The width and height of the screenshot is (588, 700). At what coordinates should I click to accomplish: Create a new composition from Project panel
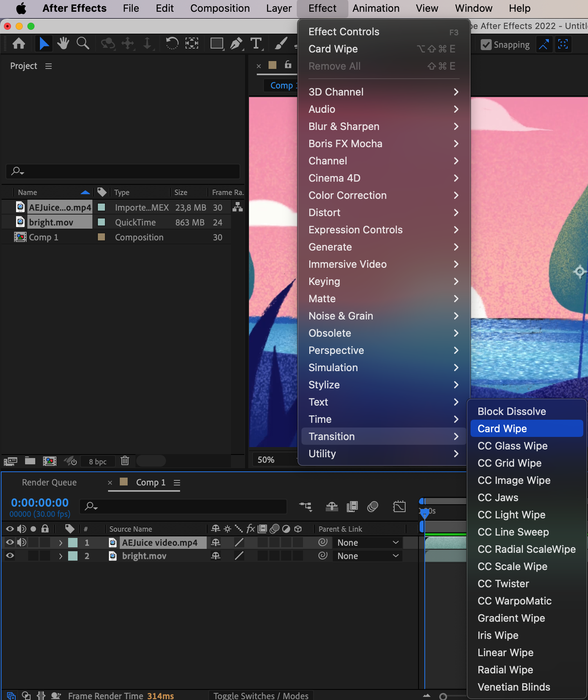pyautogui.click(x=50, y=461)
